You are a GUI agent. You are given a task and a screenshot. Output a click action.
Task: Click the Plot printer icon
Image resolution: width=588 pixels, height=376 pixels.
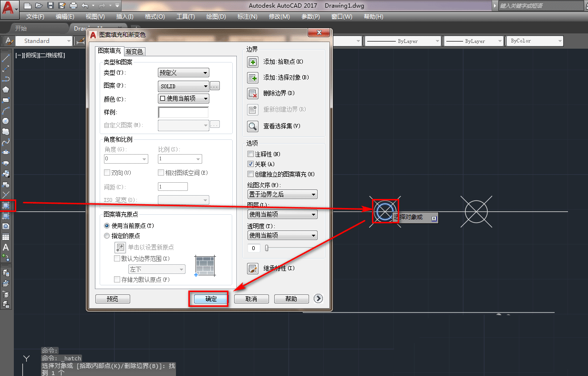(x=73, y=6)
